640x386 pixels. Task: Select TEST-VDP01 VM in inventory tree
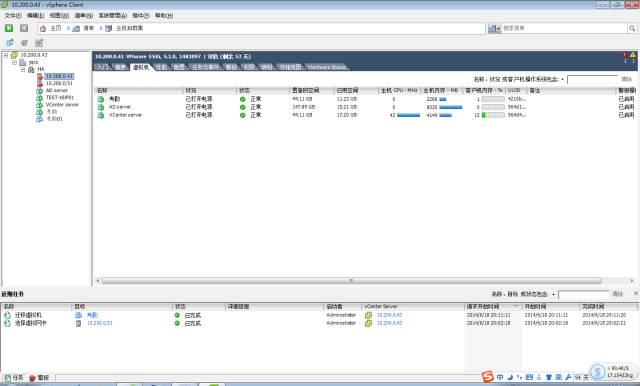pos(60,98)
